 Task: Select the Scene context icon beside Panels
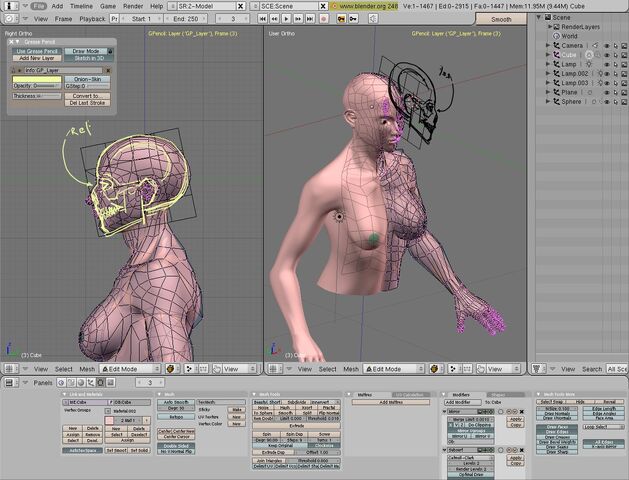pyautogui.click(x=111, y=383)
